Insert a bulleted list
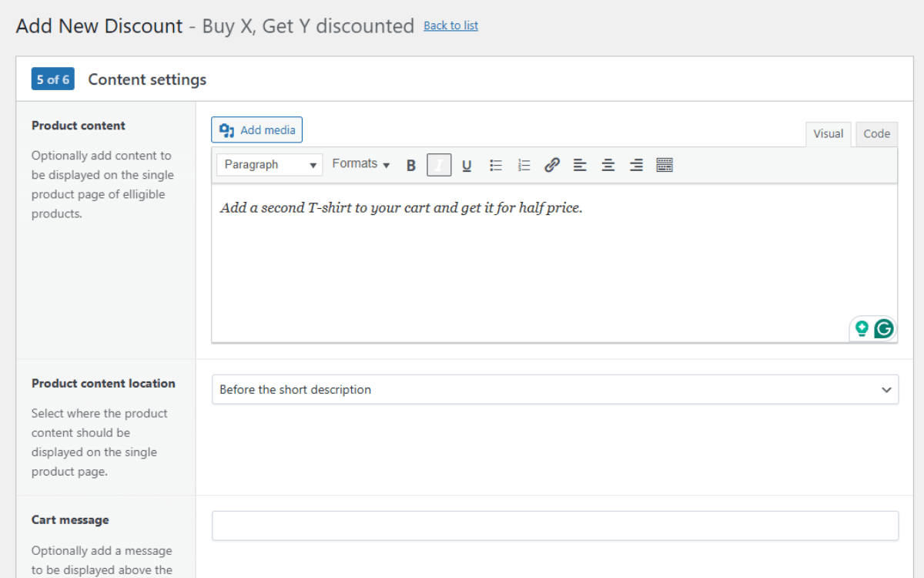This screenshot has height=578, width=924. pyautogui.click(x=496, y=165)
